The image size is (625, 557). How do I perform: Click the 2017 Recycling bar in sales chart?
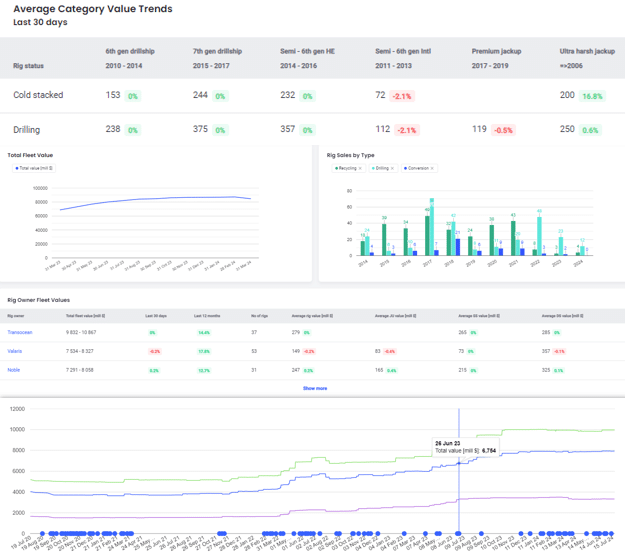(x=428, y=236)
